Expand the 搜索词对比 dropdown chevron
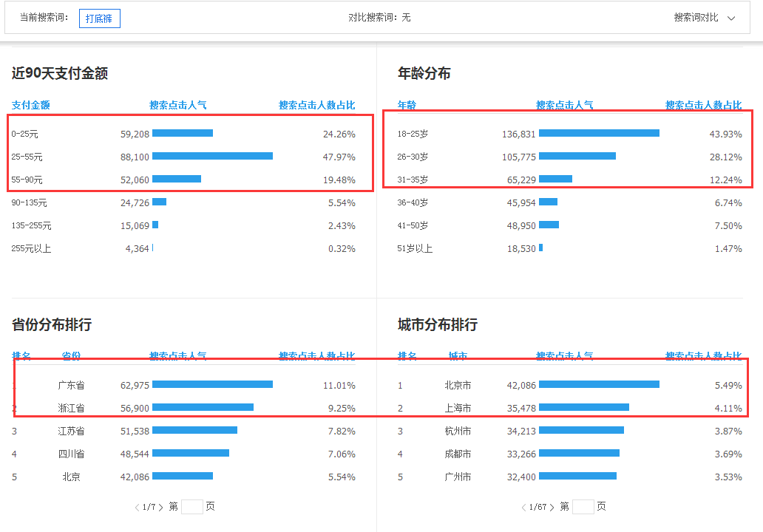763x532 pixels. 731,18
